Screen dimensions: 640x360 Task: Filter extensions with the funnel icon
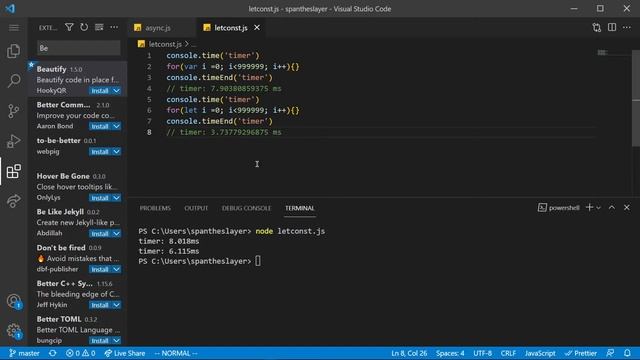[x=69, y=27]
